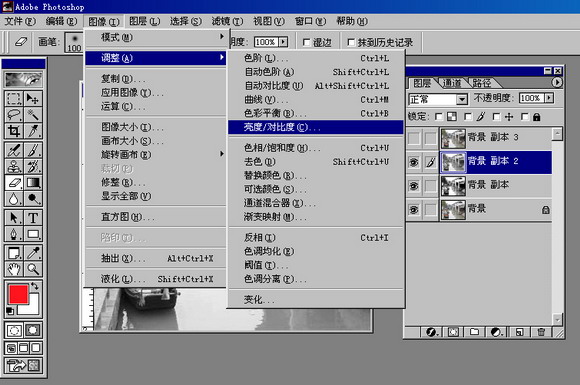This screenshot has height=385, width=580.
Task: Click the add layer style icon
Action: pyautogui.click(x=431, y=332)
